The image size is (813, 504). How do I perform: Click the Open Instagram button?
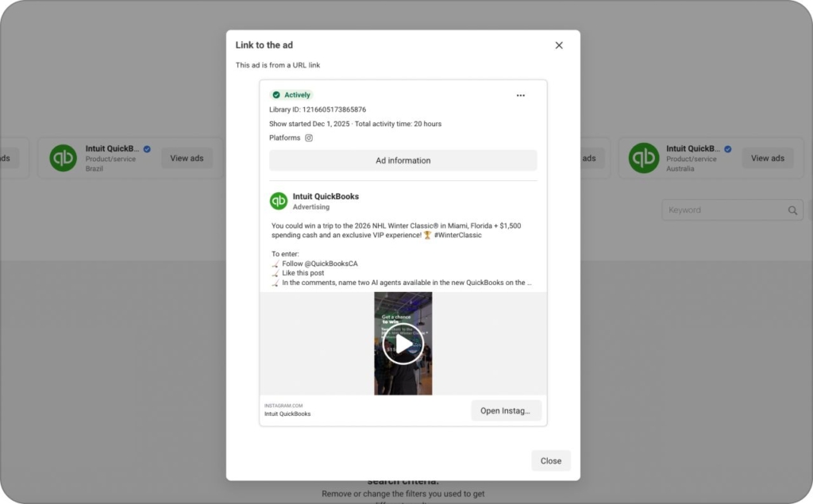click(x=506, y=410)
